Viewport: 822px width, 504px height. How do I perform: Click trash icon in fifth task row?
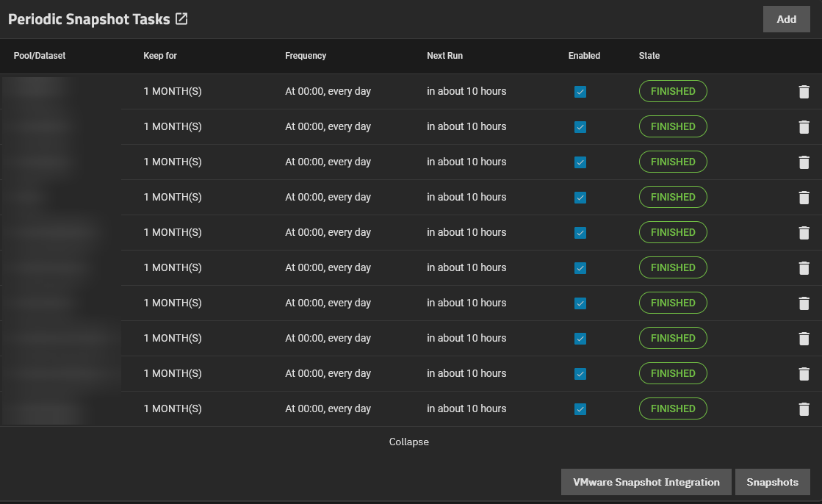tap(804, 233)
